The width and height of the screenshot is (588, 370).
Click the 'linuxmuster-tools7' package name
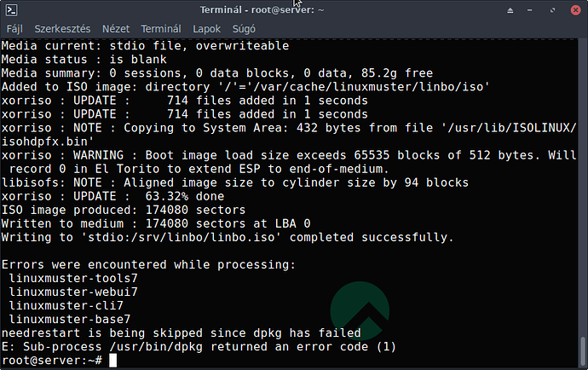73,279
